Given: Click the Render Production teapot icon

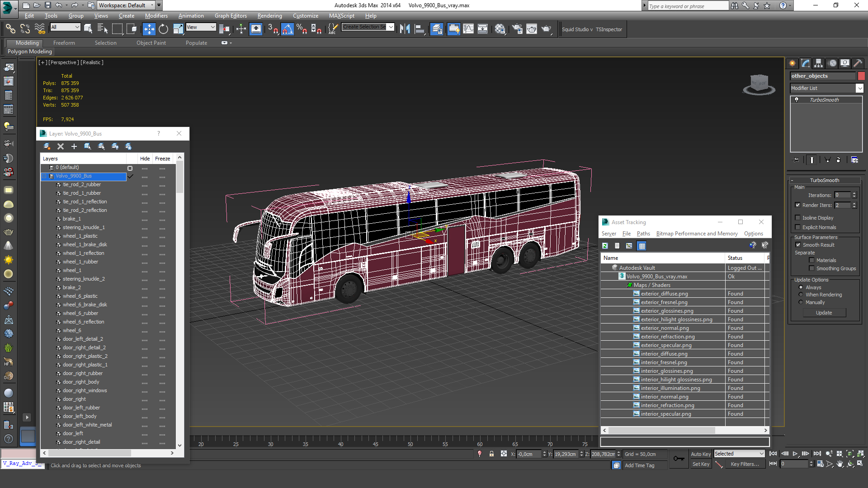Looking at the screenshot, I should pyautogui.click(x=547, y=29).
